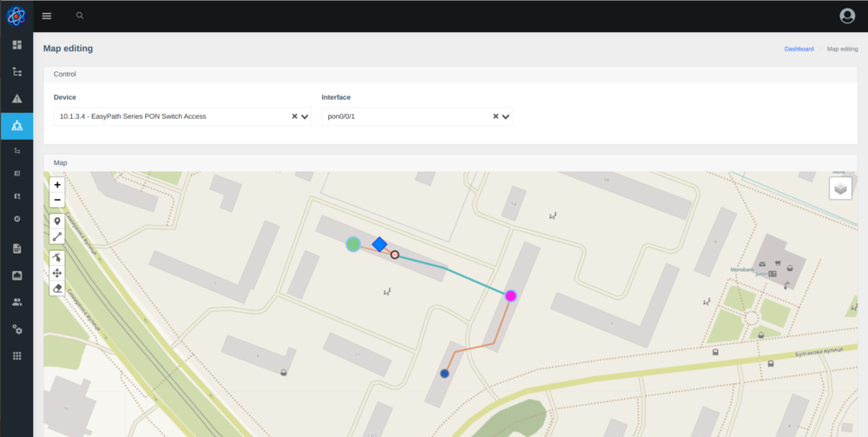Select the eraser remove tool
Viewport: 868px width, 437px height.
(57, 288)
